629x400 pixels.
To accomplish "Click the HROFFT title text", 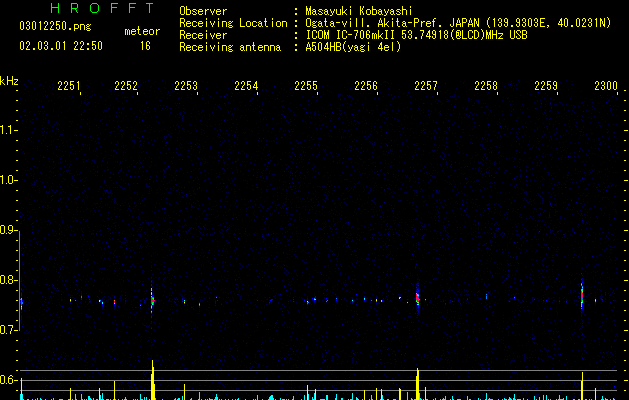I will pyautogui.click(x=102, y=8).
